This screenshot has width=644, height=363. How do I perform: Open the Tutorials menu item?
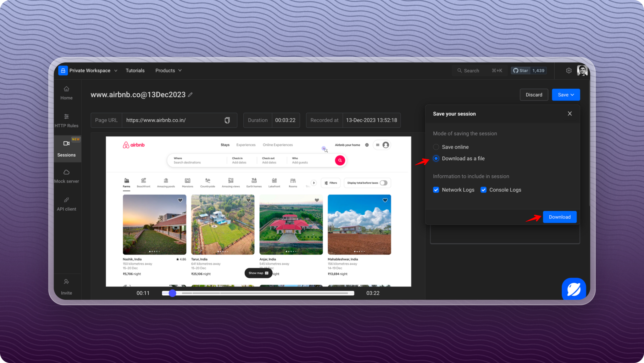click(x=135, y=71)
